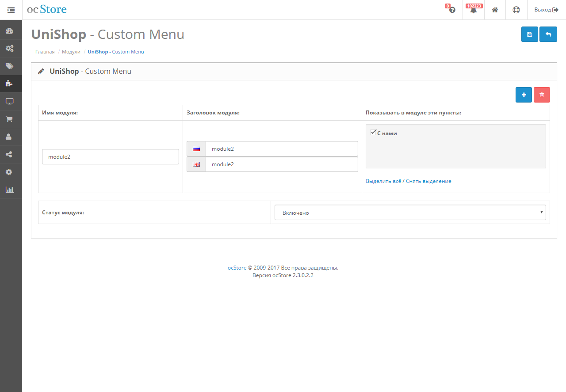Image resolution: width=566 pixels, height=392 pixels.
Task: Open the support lifebuoy icon
Action: point(516,10)
